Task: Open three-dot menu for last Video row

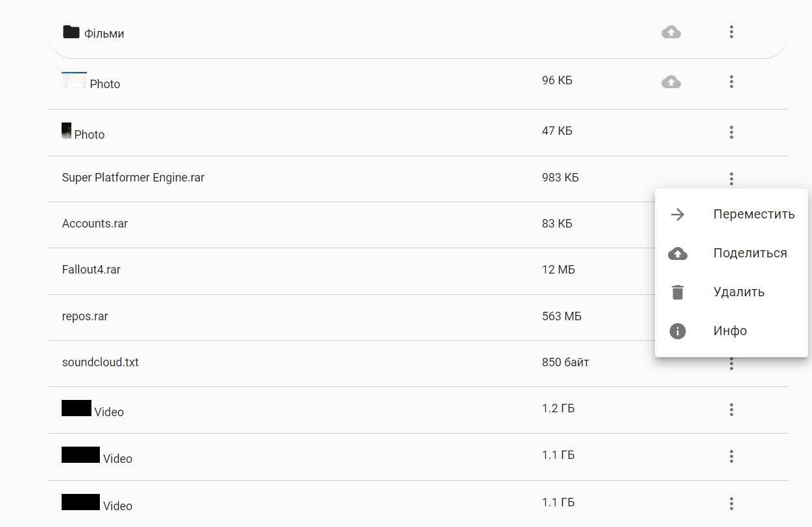Action: 732,504
